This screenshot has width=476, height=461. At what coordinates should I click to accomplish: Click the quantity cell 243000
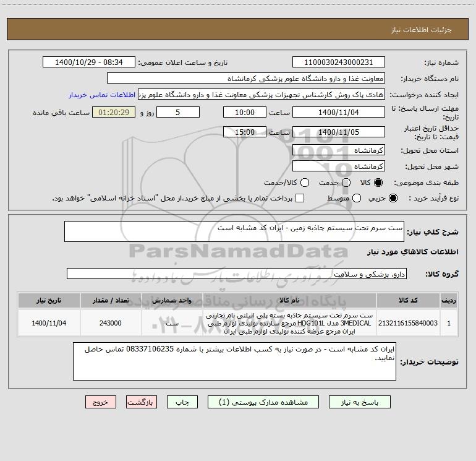[x=111, y=323]
